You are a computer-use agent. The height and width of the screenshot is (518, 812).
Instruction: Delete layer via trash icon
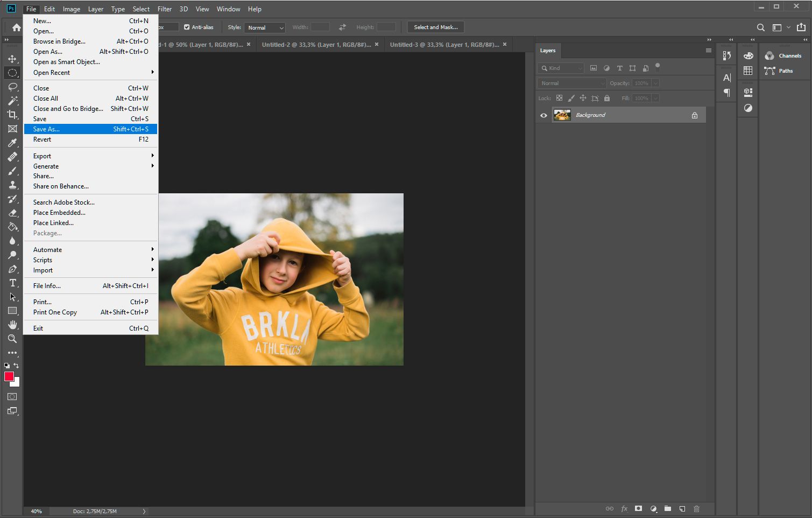(697, 509)
